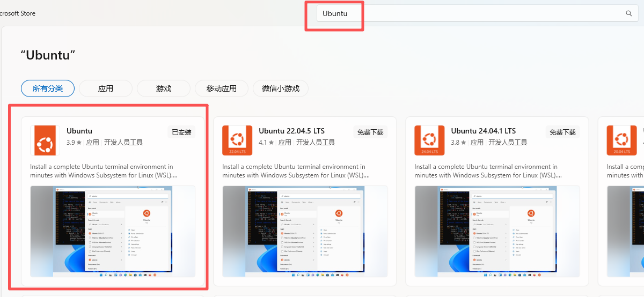Select the 移动应用 filter tab
Image resolution: width=644 pixels, height=297 pixels.
(222, 88)
